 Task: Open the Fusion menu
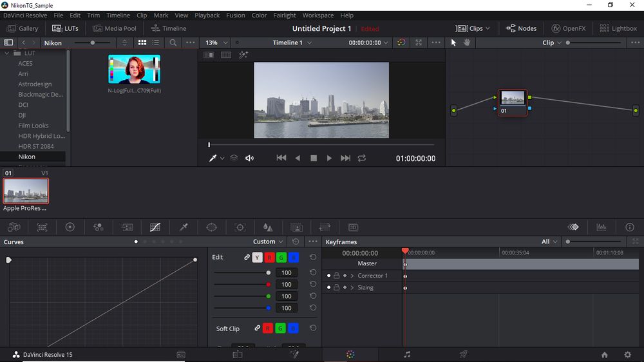235,15
